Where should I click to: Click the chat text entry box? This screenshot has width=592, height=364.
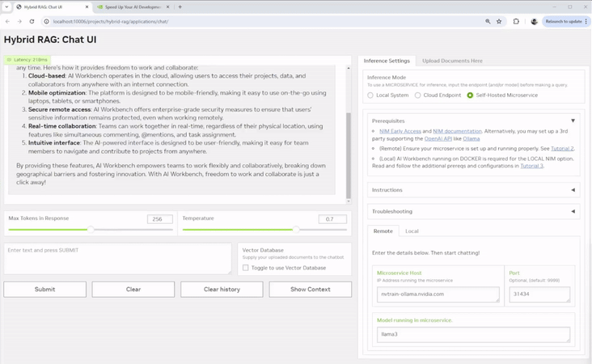click(x=117, y=259)
